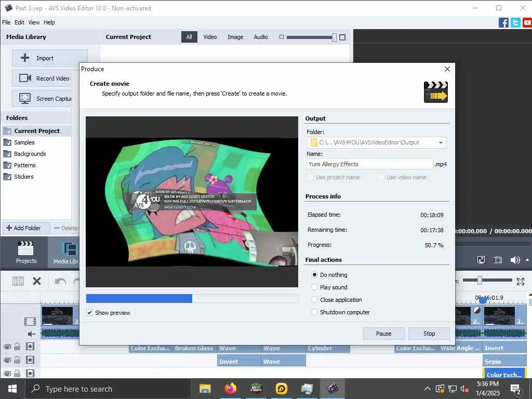
Task: Click the second effects track star icon
Action: click(30, 360)
